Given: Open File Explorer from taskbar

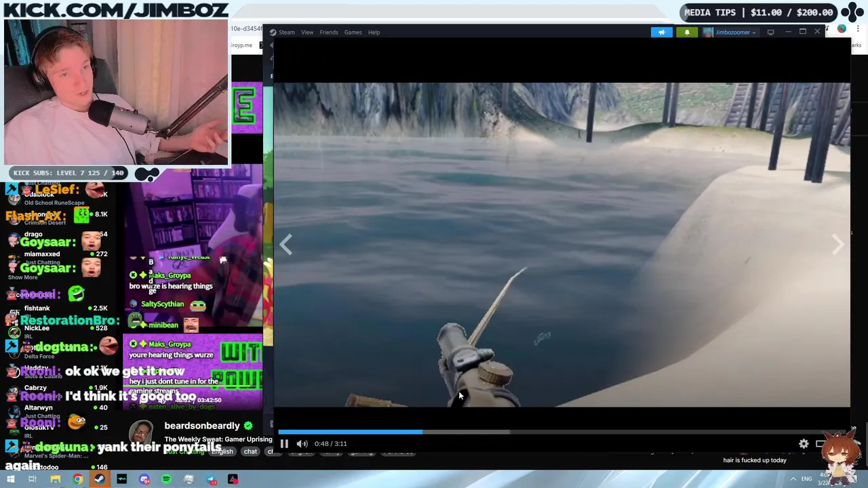Looking at the screenshot, I should 56,479.
